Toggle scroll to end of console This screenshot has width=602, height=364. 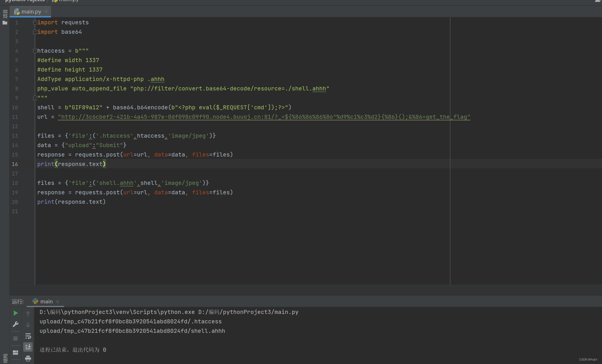(28, 347)
